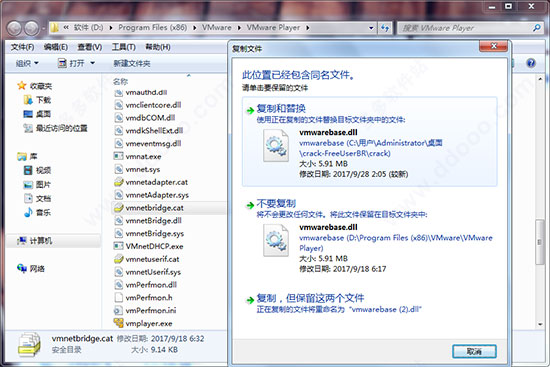Select vmnet.sys in file list
This screenshot has height=367, width=550.
click(x=138, y=169)
